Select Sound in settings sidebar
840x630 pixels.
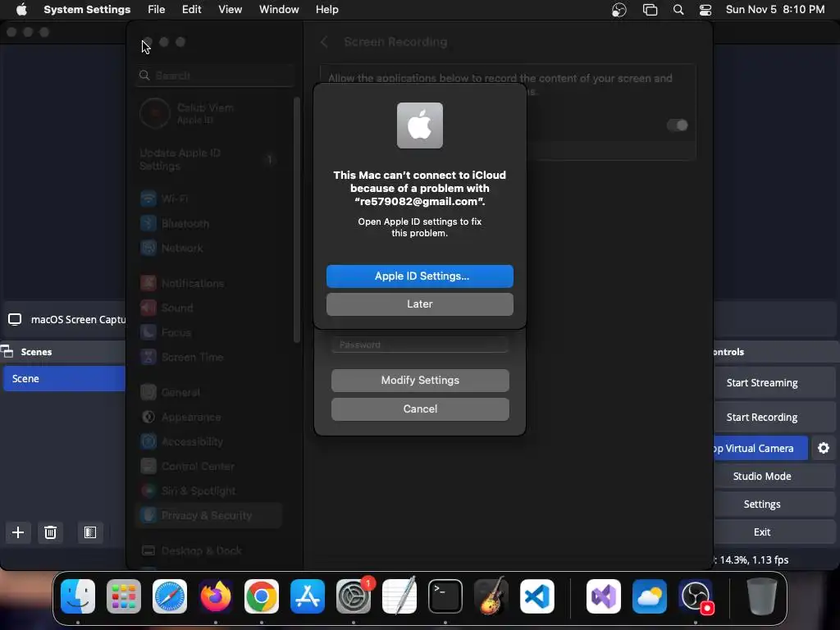(x=209, y=308)
